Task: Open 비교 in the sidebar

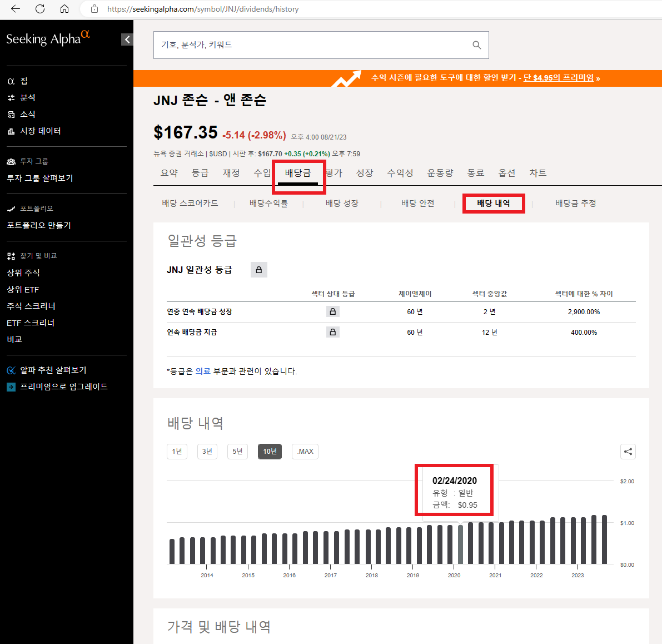Action: coord(14,340)
